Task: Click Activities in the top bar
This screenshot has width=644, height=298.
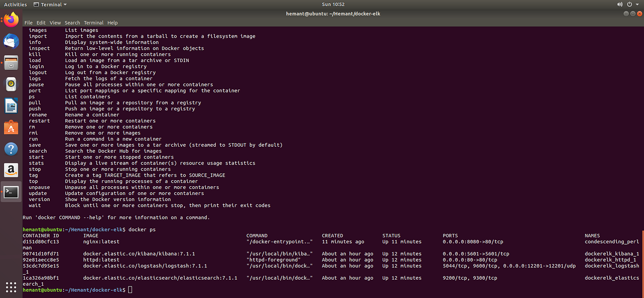Action: pos(15,4)
